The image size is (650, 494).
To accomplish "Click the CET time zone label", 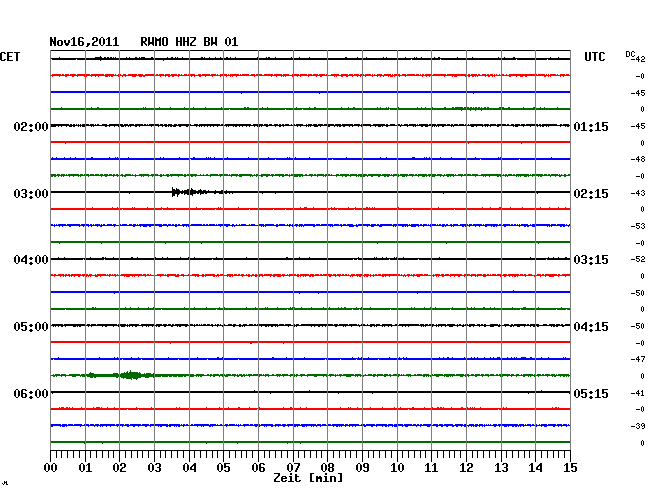I will (x=10, y=57).
